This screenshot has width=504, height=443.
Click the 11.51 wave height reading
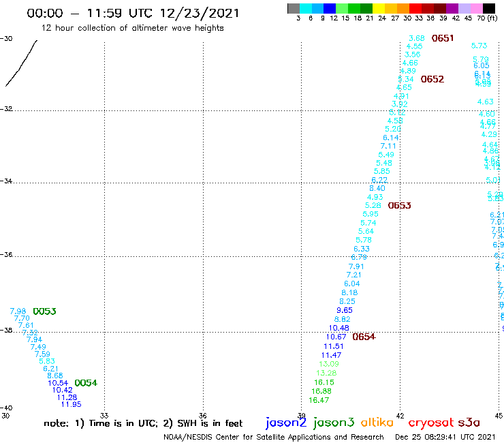pyautogui.click(x=334, y=346)
